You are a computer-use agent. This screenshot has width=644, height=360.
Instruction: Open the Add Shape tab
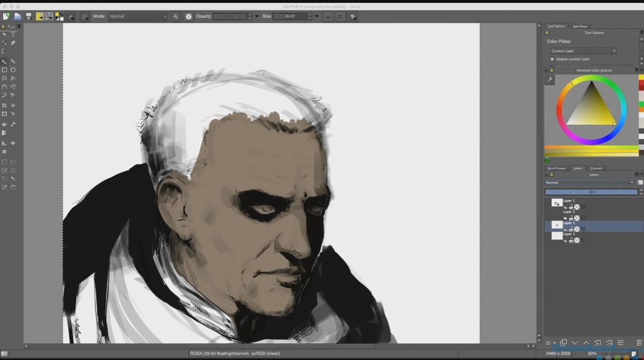[x=580, y=26]
